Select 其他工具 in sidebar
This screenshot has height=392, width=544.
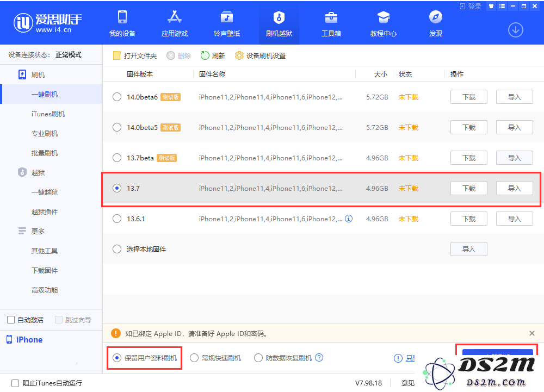coord(45,251)
